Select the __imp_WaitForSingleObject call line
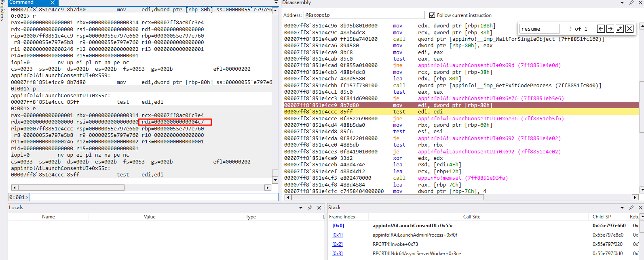644x260 pixels. pyautogui.click(x=461, y=39)
